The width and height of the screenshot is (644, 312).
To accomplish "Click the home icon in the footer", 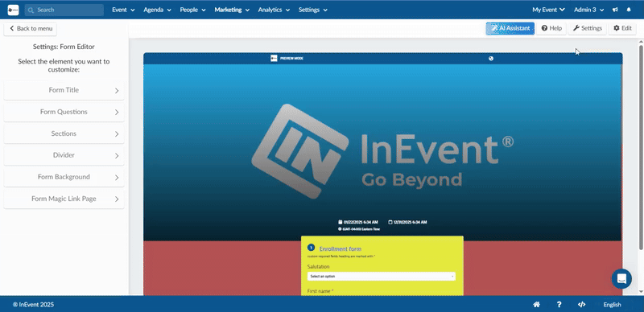I will tap(536, 305).
